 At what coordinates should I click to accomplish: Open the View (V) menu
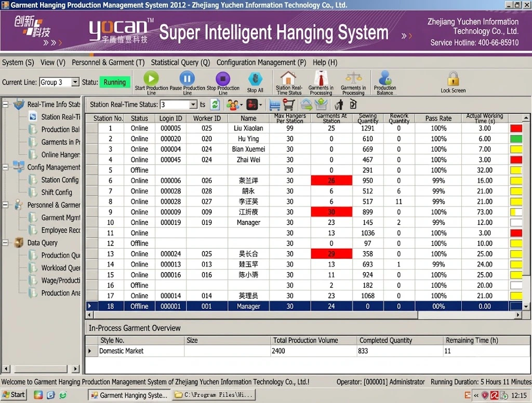point(53,62)
